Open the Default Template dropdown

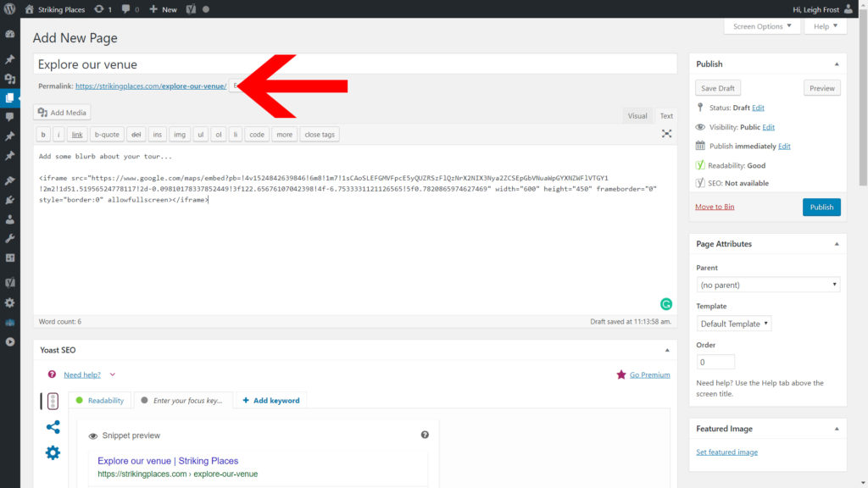pos(733,324)
